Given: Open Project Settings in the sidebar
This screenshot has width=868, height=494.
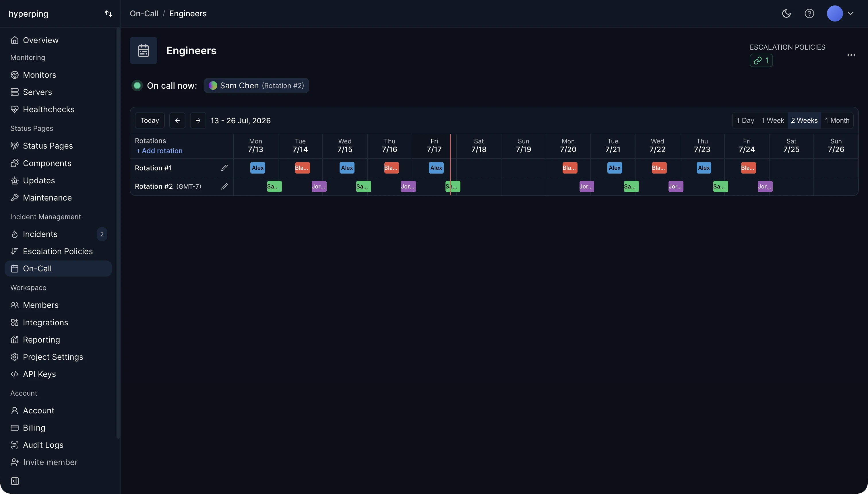Looking at the screenshot, I should [x=58, y=357].
